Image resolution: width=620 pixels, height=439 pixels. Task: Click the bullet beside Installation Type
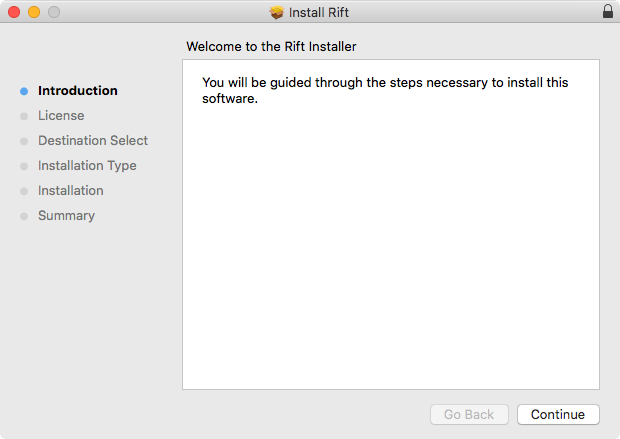(24, 166)
